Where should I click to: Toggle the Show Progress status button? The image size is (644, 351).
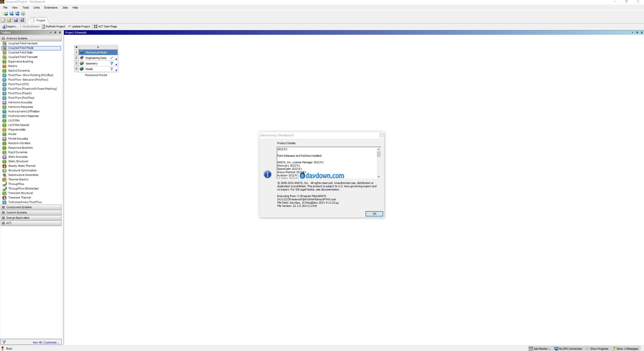coord(597,349)
